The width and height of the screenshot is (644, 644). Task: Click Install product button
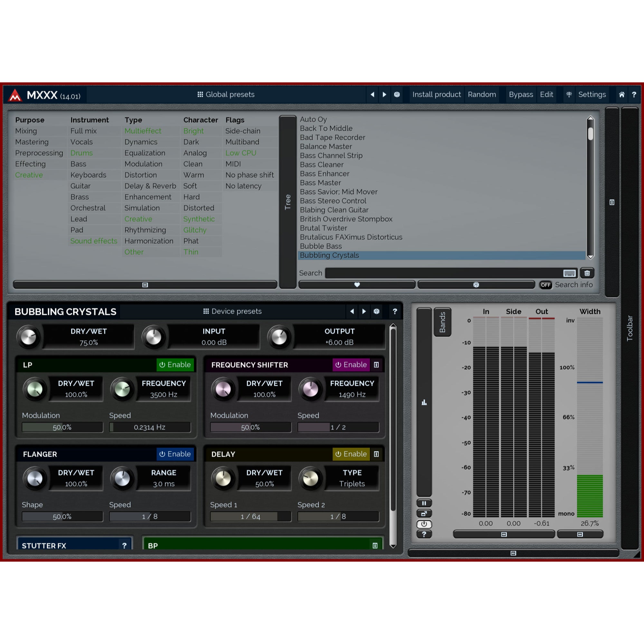tap(436, 95)
